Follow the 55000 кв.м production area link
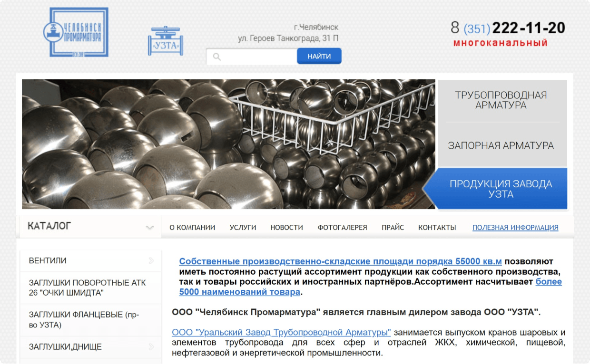 pos(340,261)
